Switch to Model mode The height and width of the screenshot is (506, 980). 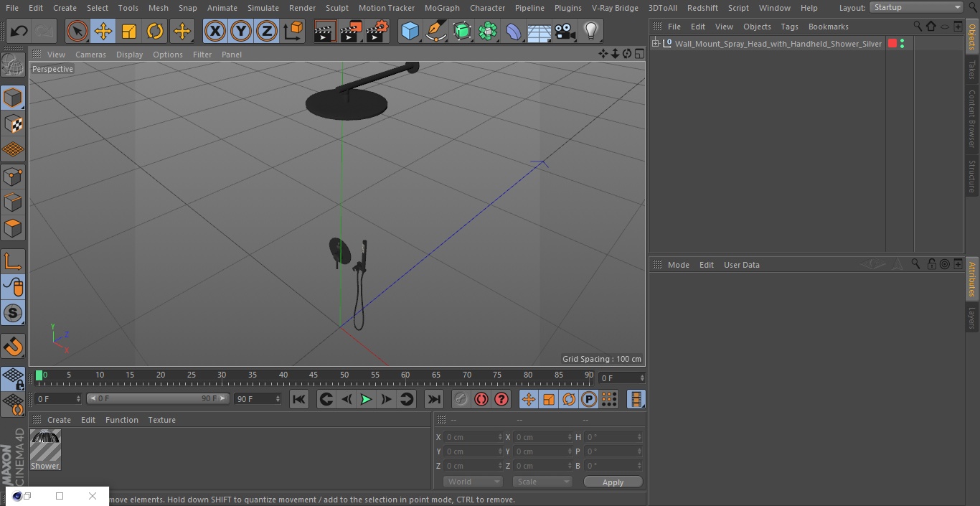(x=13, y=97)
